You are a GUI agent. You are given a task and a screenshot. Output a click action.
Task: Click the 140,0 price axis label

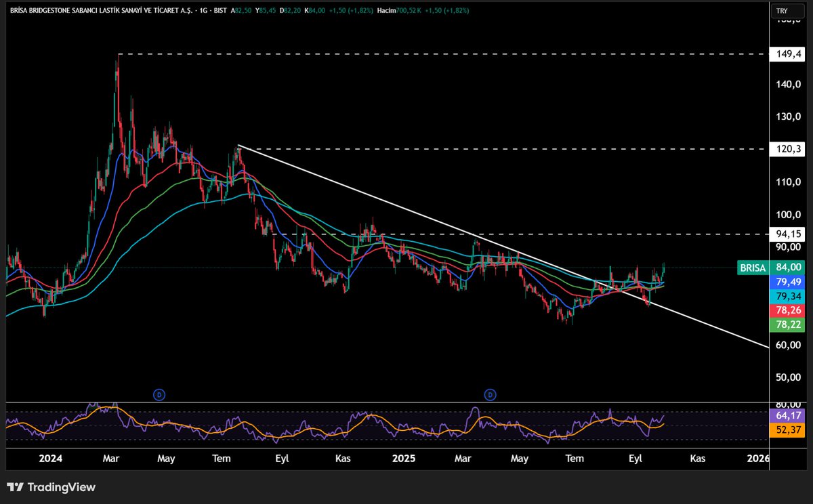[x=789, y=85]
